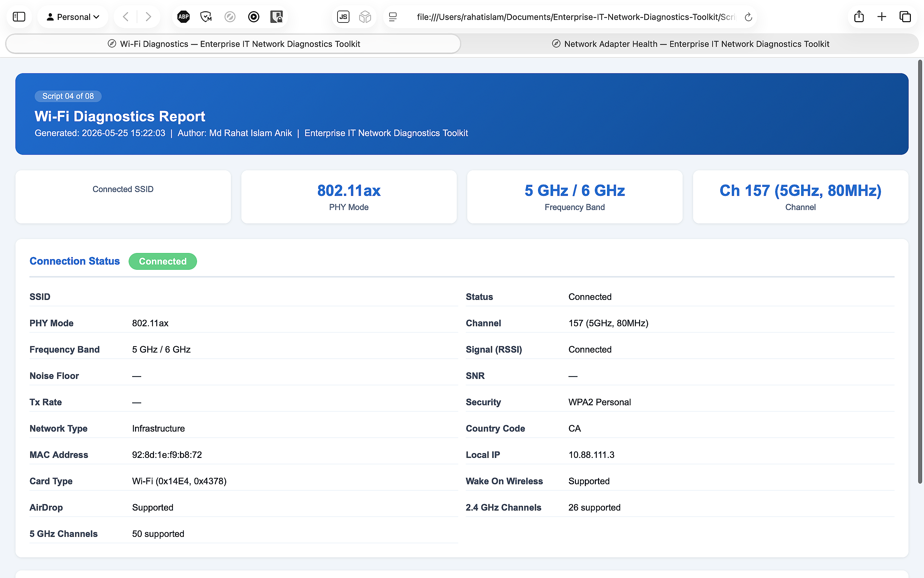The height and width of the screenshot is (578, 924).
Task: Reload the page with refresh icon
Action: click(749, 17)
